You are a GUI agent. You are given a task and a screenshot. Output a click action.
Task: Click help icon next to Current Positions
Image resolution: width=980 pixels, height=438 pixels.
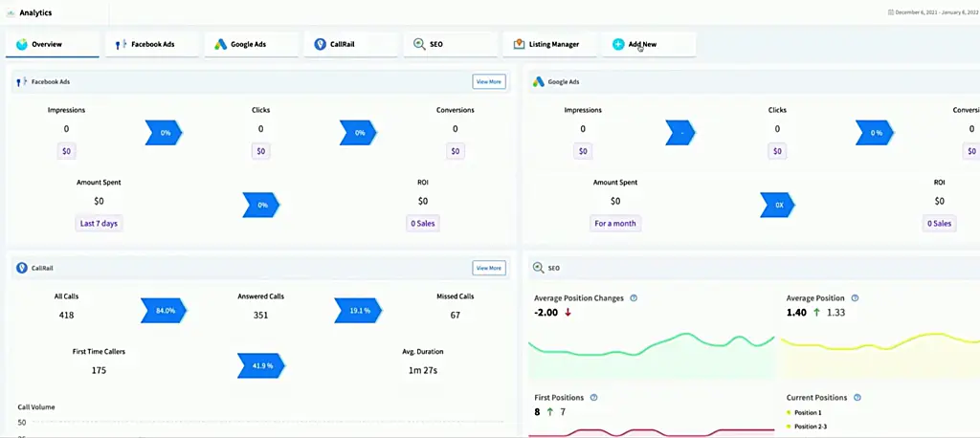point(857,398)
